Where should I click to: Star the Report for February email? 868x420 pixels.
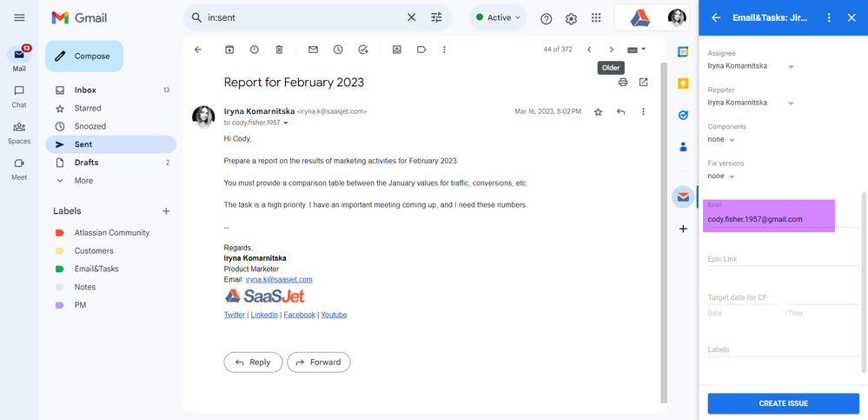tap(598, 112)
